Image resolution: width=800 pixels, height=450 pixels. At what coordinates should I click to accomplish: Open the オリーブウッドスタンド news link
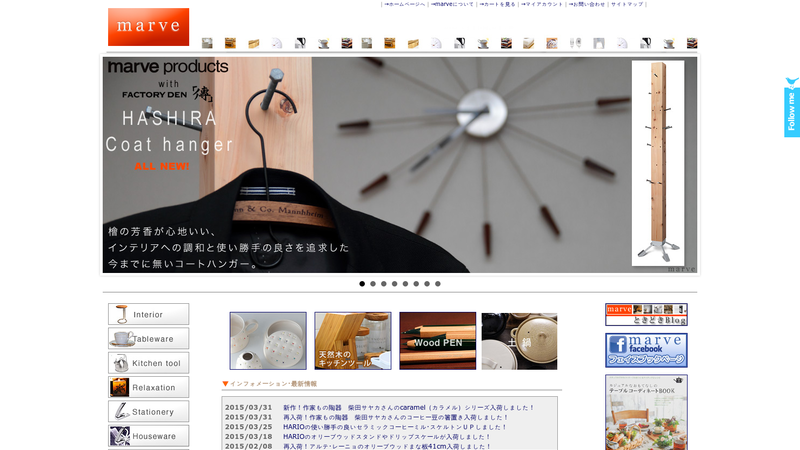(x=387, y=437)
